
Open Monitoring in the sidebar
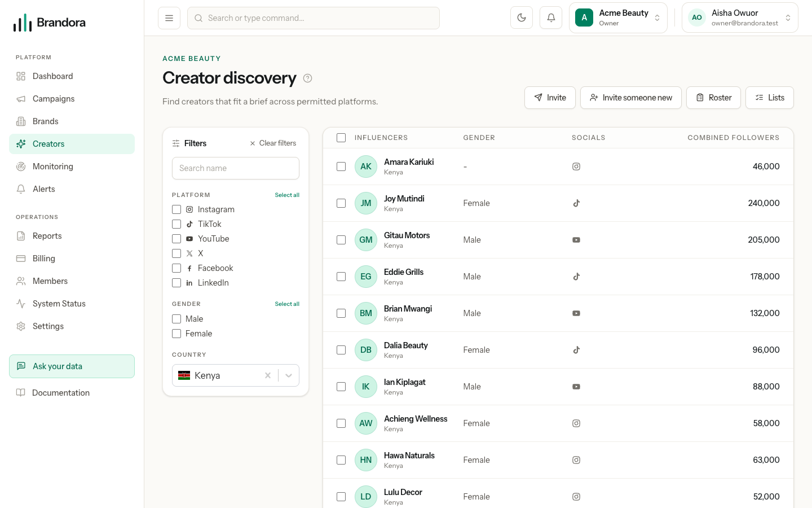coord(72,167)
